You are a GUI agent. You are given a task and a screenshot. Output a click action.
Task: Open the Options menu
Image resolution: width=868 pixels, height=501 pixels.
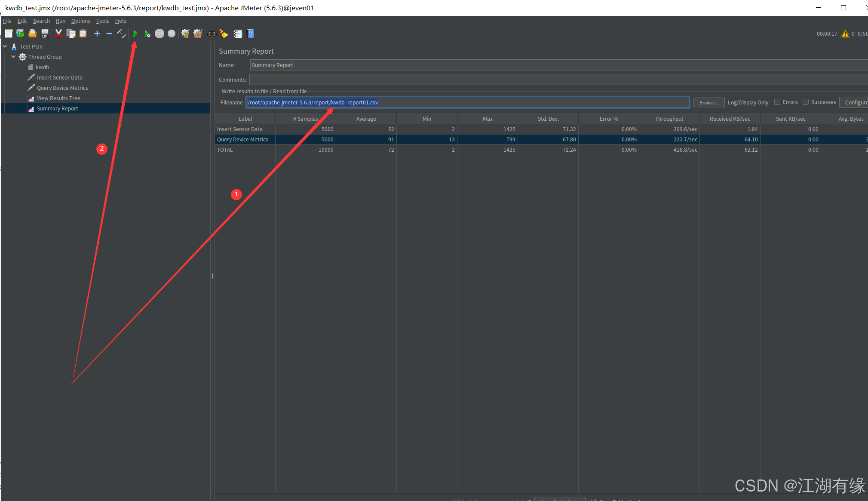click(x=80, y=21)
